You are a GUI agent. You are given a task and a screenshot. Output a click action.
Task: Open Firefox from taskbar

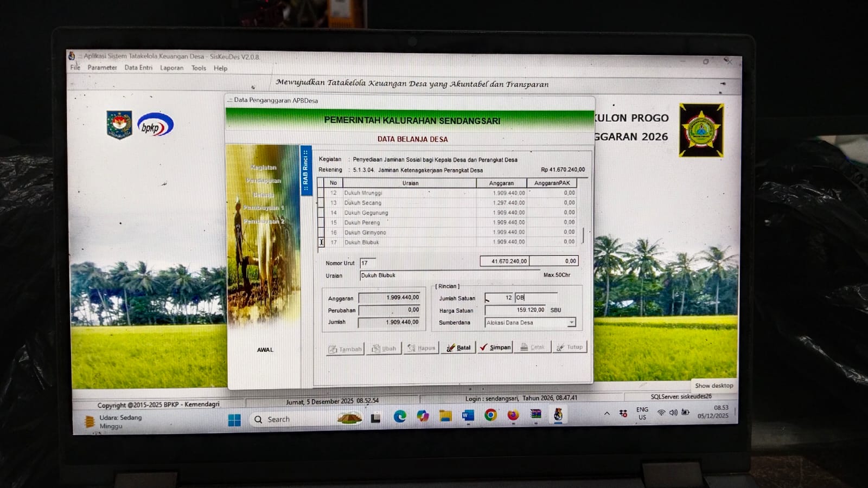[513, 415]
